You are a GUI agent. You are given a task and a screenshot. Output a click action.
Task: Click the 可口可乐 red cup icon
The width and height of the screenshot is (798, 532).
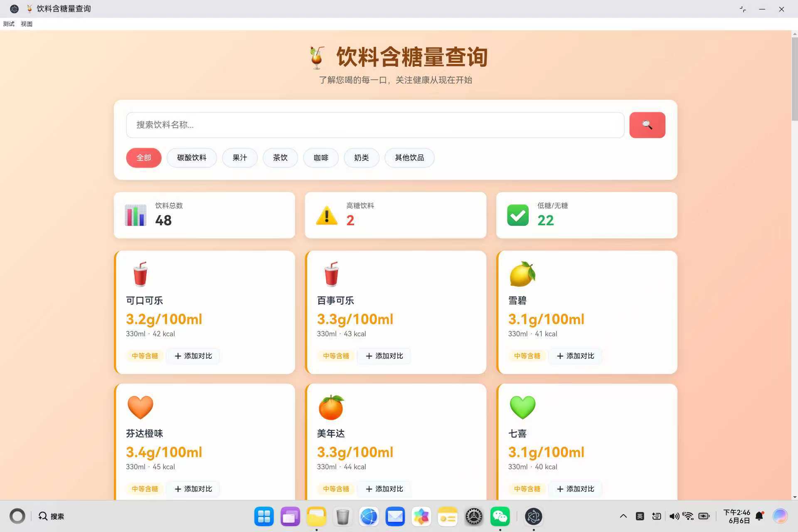coord(140,274)
